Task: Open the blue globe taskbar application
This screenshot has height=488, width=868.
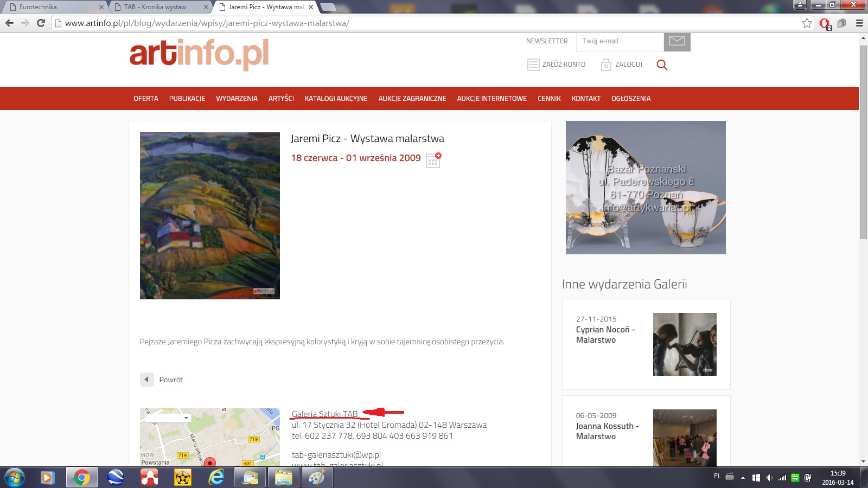Action: tap(116, 478)
